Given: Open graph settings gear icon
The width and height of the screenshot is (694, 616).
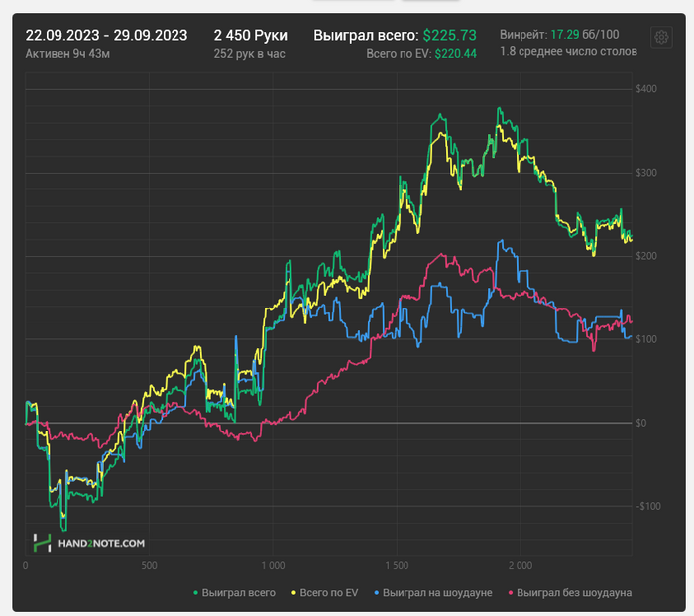Looking at the screenshot, I should pos(661,38).
